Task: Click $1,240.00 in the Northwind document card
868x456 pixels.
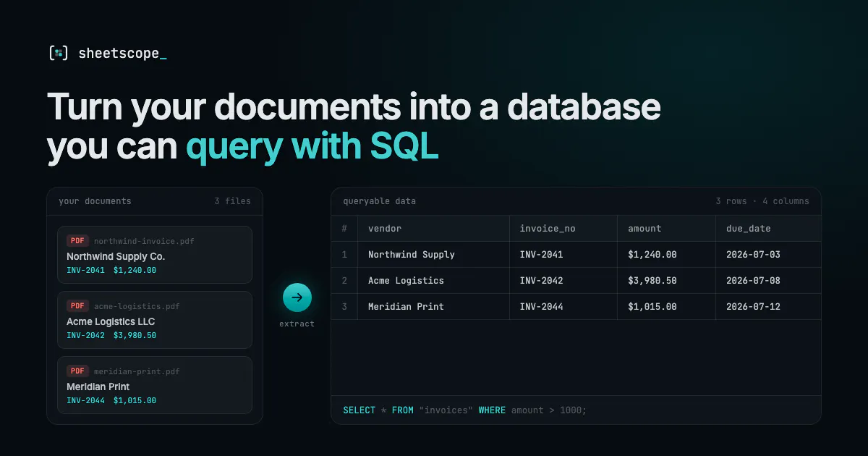Action: point(135,271)
